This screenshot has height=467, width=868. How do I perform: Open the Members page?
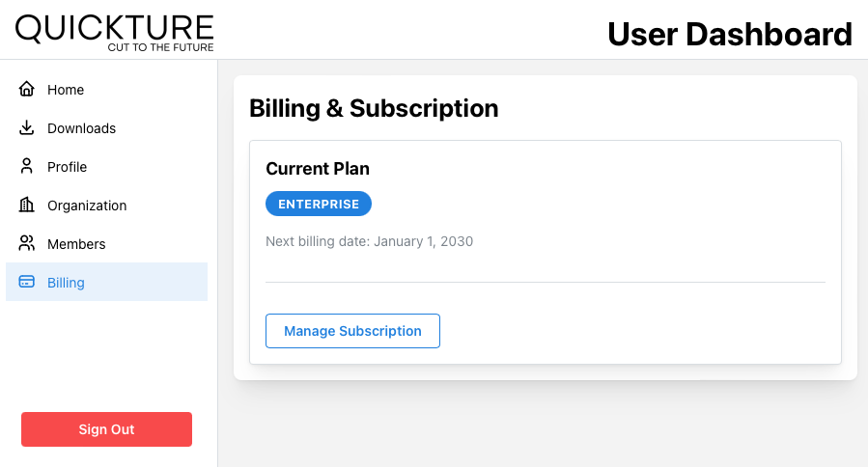[107, 244]
